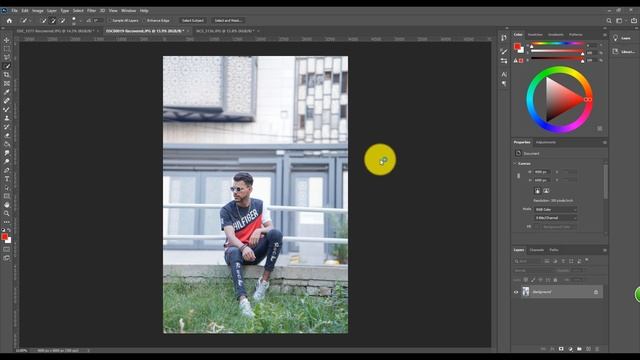Viewport: 640px width, 360px height.
Task: Open the Learn panel button
Action: [622, 38]
